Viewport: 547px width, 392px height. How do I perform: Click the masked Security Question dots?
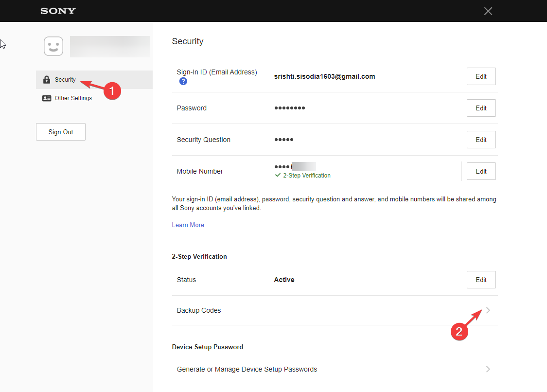pyautogui.click(x=283, y=140)
